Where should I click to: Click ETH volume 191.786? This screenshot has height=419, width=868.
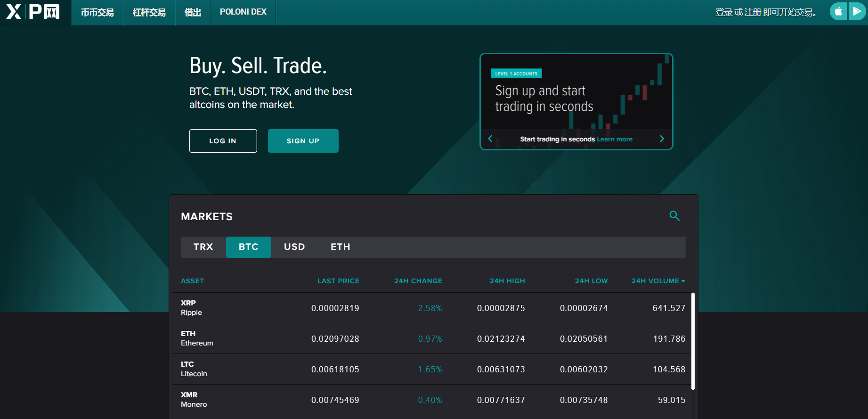tap(669, 339)
